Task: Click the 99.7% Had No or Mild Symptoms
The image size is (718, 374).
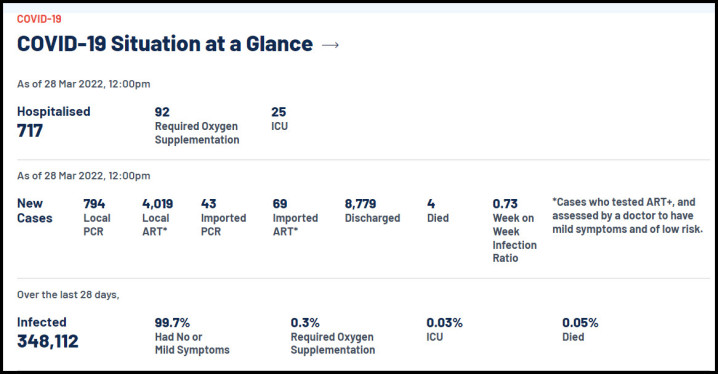Action: [192, 336]
